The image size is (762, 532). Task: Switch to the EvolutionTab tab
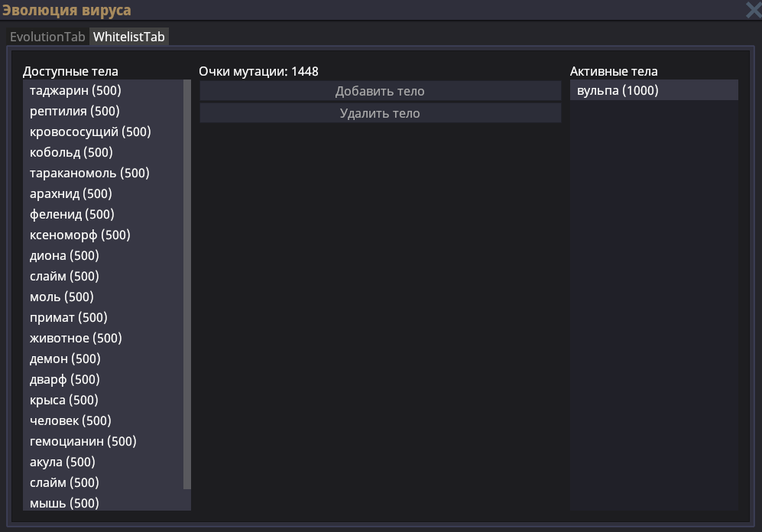pyautogui.click(x=47, y=37)
